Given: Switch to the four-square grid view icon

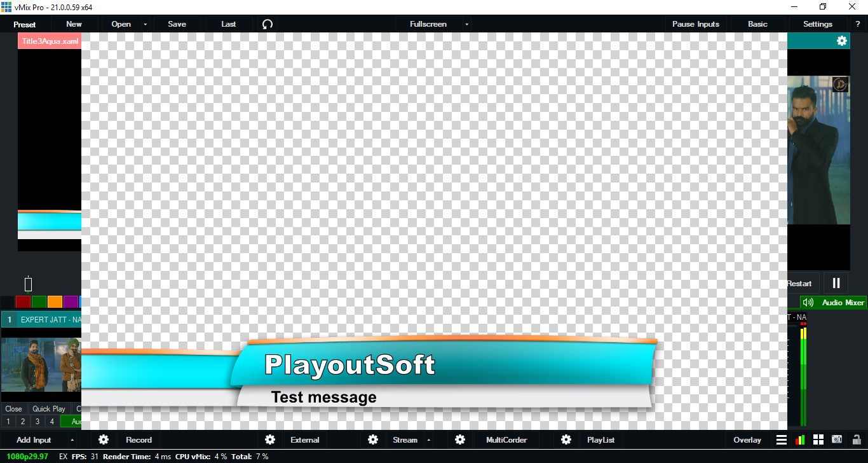Looking at the screenshot, I should click(818, 439).
